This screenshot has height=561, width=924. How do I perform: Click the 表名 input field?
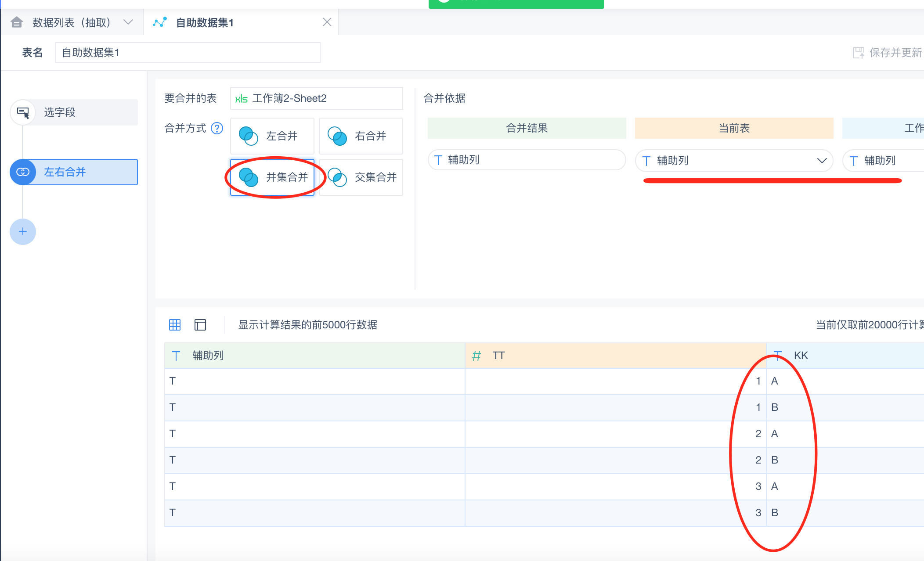[x=188, y=53]
